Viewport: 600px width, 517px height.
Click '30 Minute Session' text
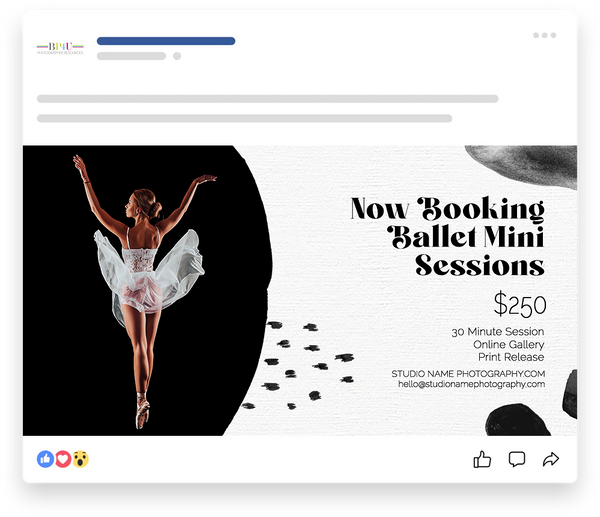pyautogui.click(x=497, y=331)
